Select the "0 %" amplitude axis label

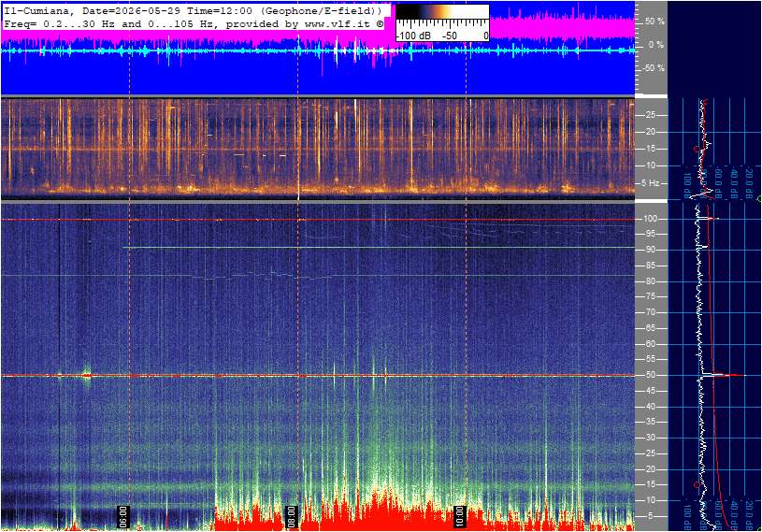coord(656,45)
